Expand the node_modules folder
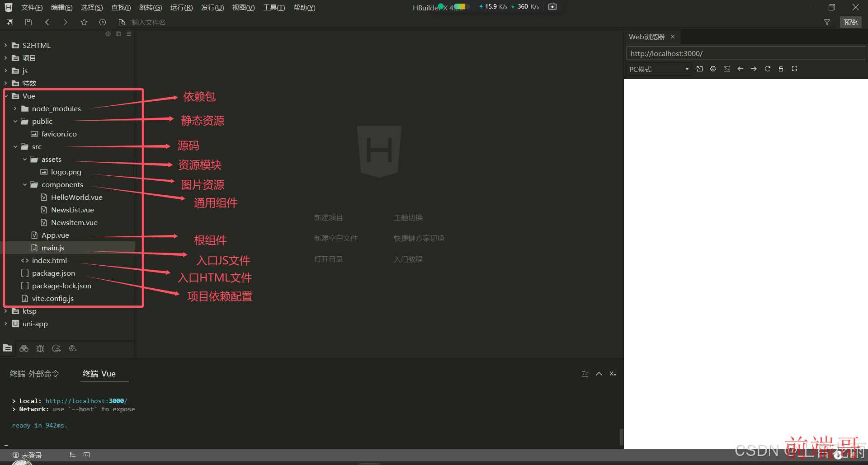The image size is (868, 465). [x=15, y=108]
